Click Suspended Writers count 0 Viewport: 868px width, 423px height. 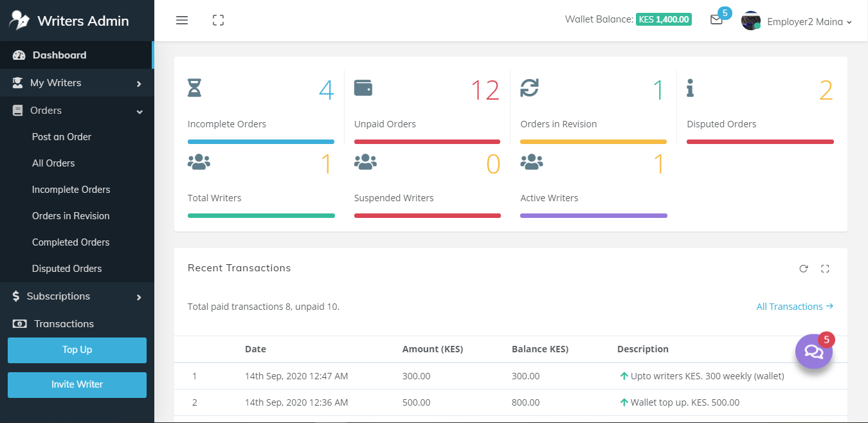tap(493, 165)
